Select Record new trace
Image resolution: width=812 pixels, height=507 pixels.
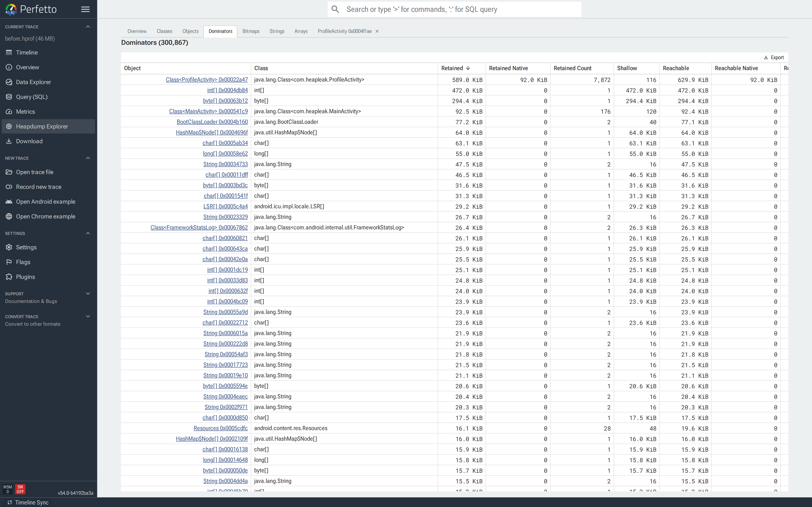(x=38, y=187)
